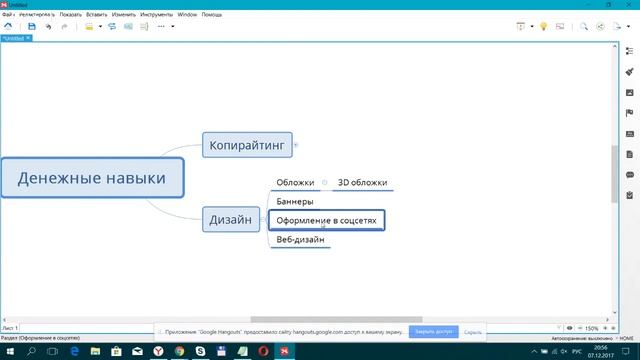Click the brainstorming light bulb icon
This screenshot has width=640, height=360.
543,27
